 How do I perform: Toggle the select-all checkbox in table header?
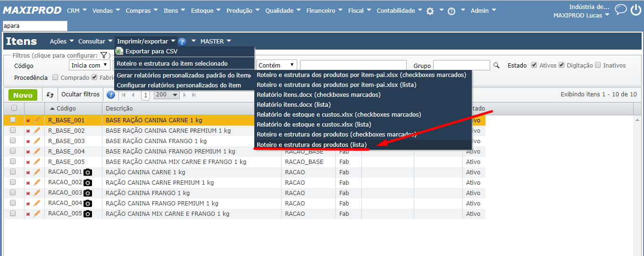coord(14,108)
